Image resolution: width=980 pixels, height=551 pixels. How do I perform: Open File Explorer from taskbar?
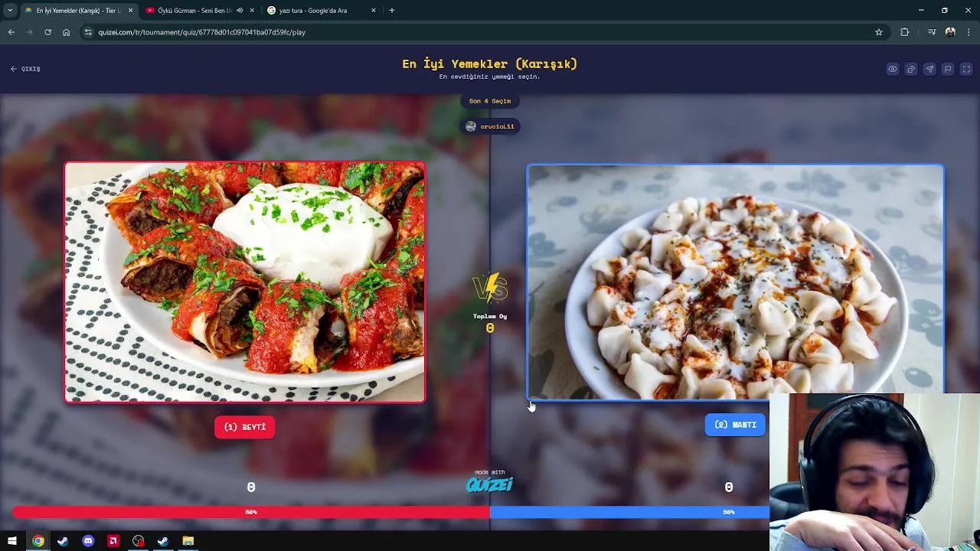tap(188, 541)
